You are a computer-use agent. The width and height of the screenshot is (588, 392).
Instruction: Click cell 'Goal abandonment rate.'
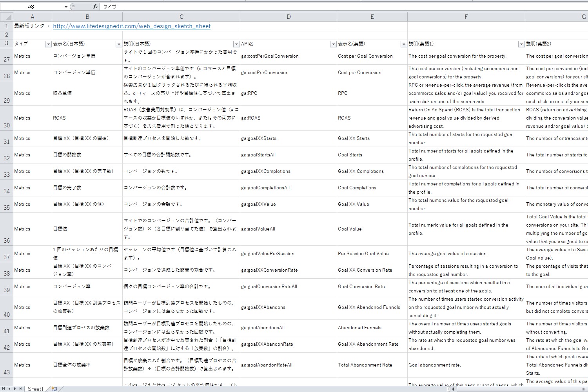coord(466,365)
